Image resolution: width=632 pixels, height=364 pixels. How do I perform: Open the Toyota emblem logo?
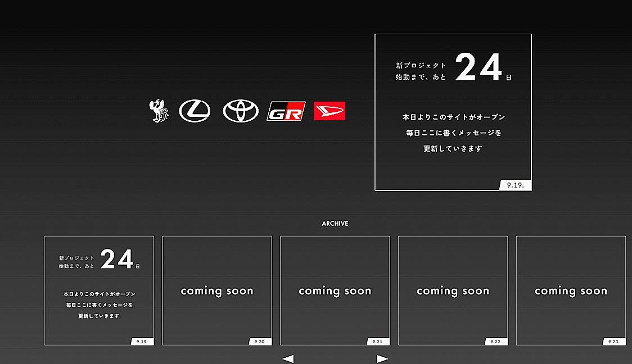[241, 111]
